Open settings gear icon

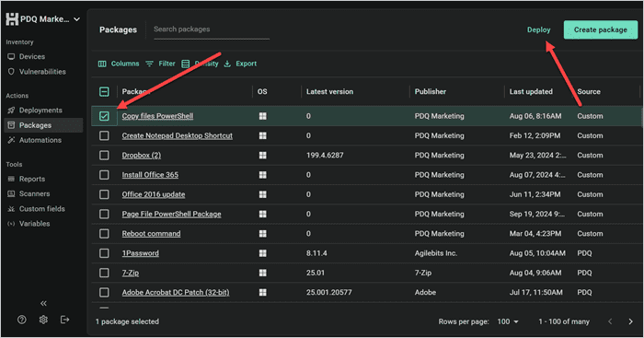(x=43, y=320)
